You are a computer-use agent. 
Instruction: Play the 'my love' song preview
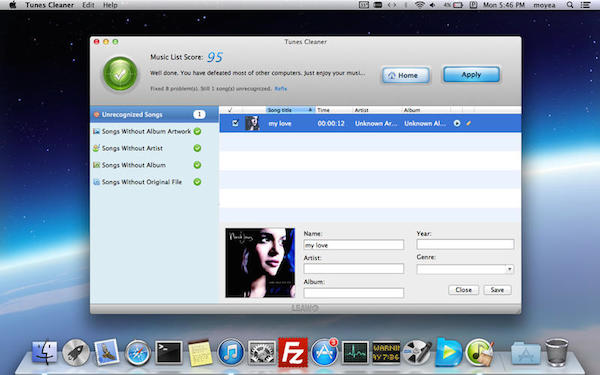457,123
